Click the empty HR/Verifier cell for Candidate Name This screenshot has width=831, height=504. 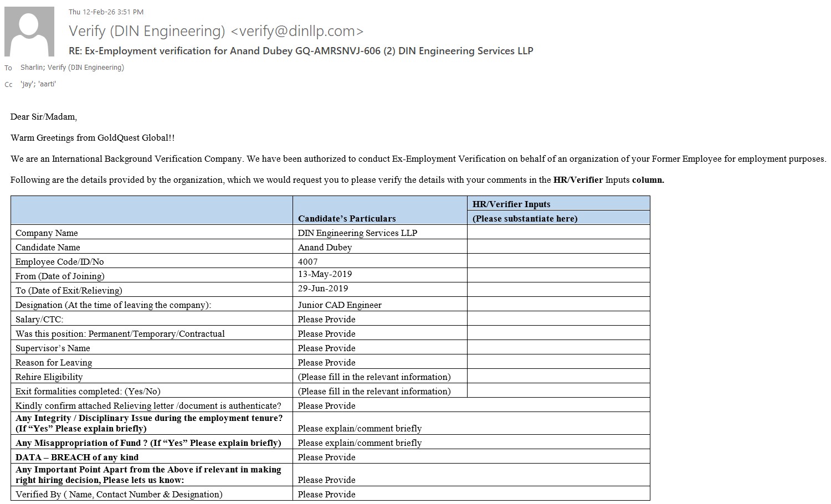tap(558, 246)
